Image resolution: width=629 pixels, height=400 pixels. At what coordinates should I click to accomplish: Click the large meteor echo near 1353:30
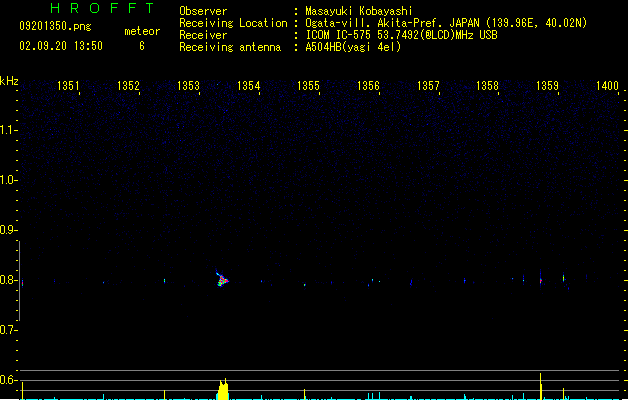(x=222, y=279)
